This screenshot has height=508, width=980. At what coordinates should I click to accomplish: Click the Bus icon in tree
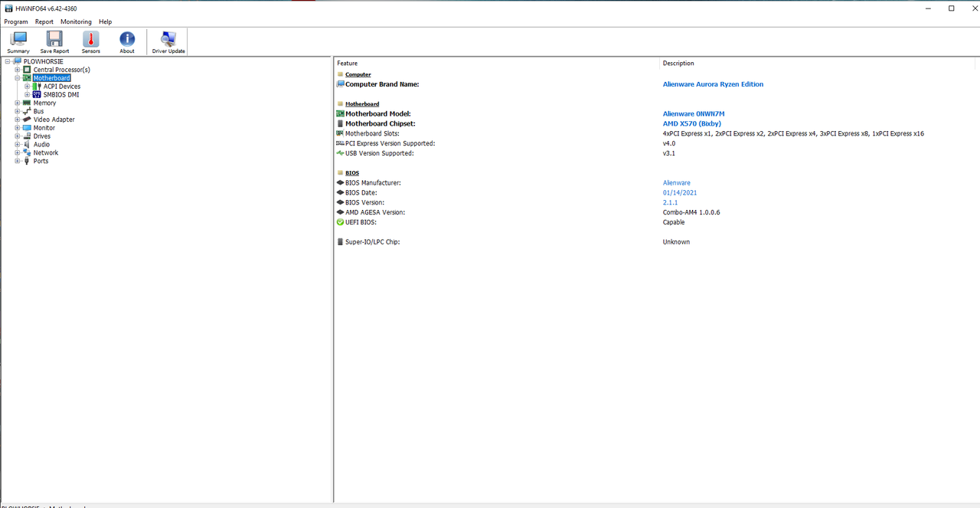click(x=27, y=111)
